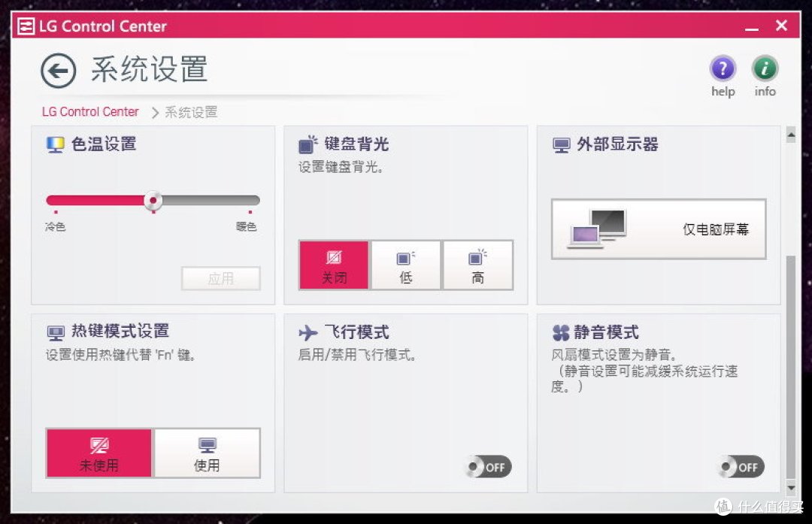The image size is (812, 524).
Task: Click the external display monitor icon
Action: pos(561,145)
